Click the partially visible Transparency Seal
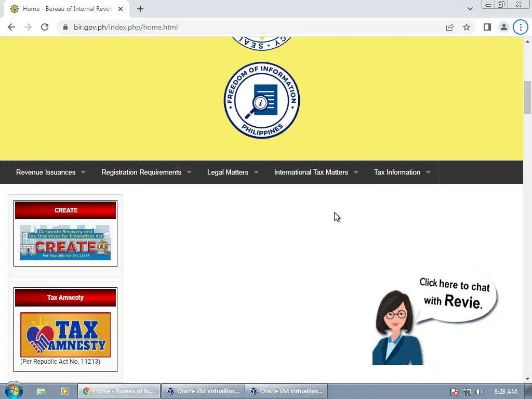This screenshot has height=399, width=532. (x=262, y=44)
